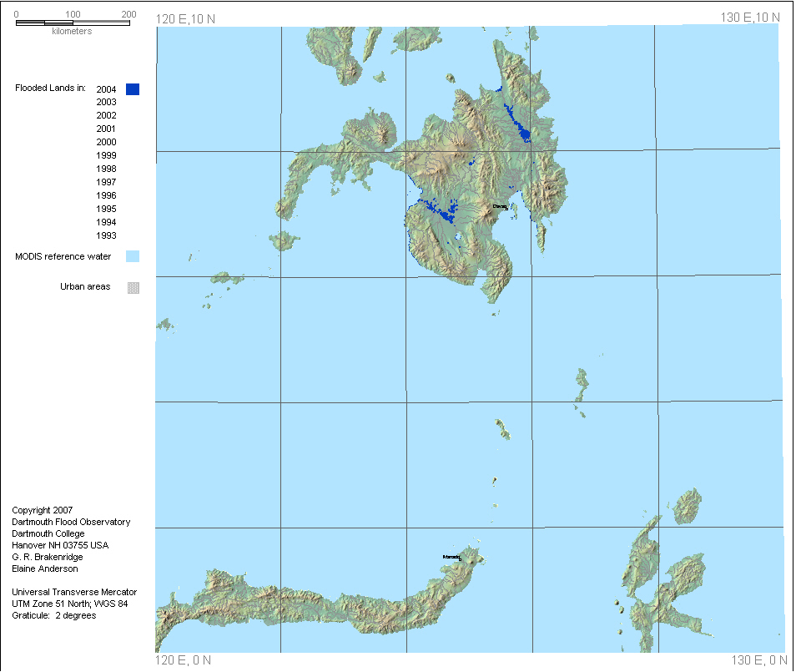Select the 2003 legend year
Screen dimensions: 801x672
coord(106,103)
